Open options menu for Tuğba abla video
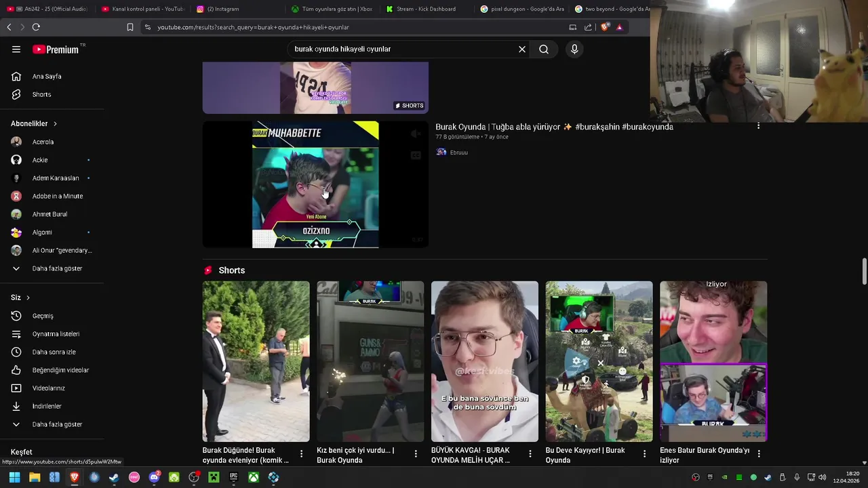Viewport: 868px width, 488px height. pos(758,126)
